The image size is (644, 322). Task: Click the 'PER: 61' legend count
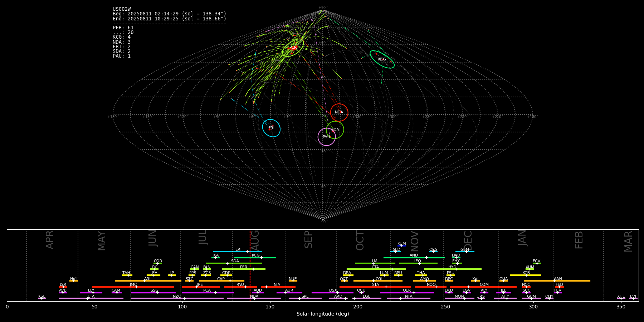click(x=123, y=28)
